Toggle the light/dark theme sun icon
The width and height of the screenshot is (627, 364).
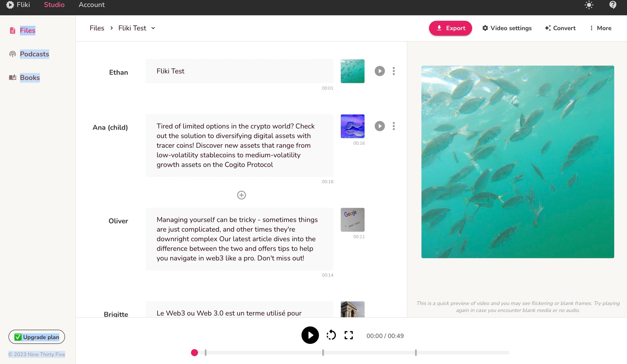(x=589, y=5)
